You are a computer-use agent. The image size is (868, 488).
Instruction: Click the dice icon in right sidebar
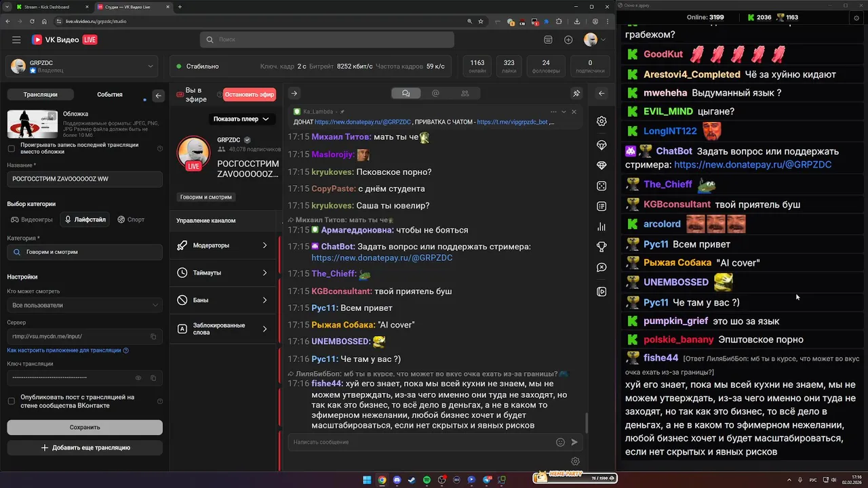click(x=601, y=186)
